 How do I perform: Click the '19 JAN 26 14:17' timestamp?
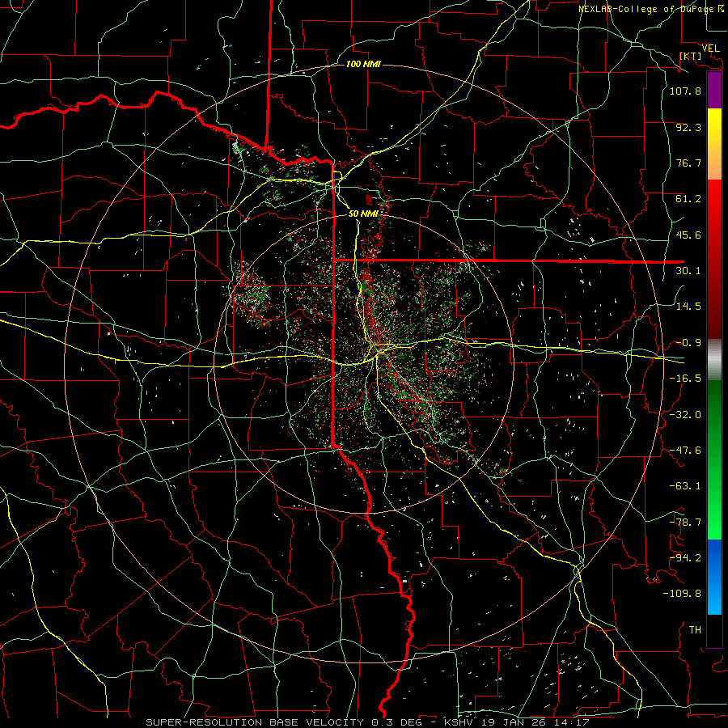[x=535, y=722]
